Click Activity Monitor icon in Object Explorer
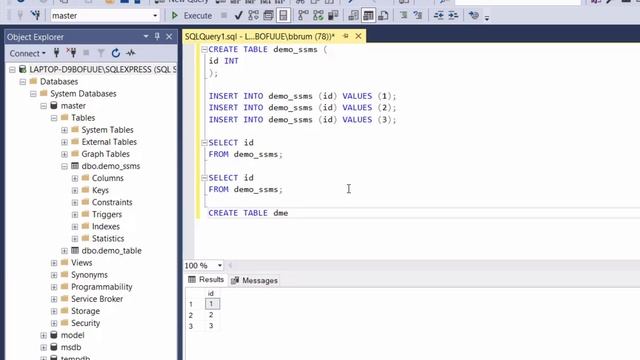640x360 pixels. pyautogui.click(x=131, y=53)
